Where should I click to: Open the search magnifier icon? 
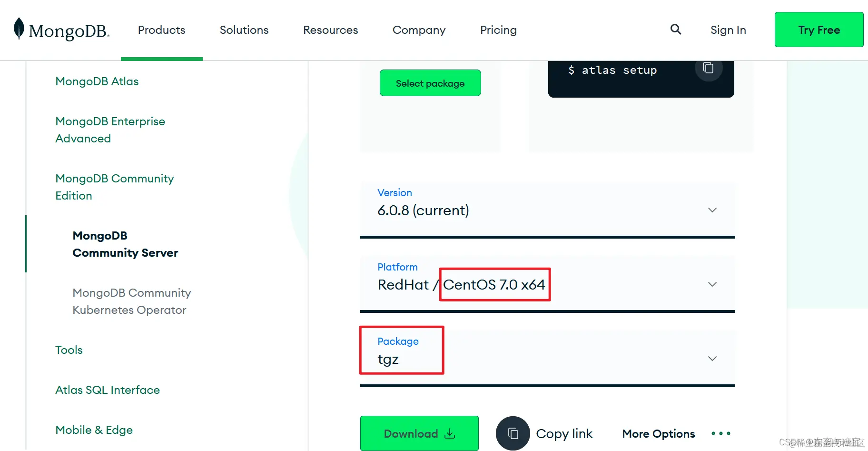(x=676, y=30)
